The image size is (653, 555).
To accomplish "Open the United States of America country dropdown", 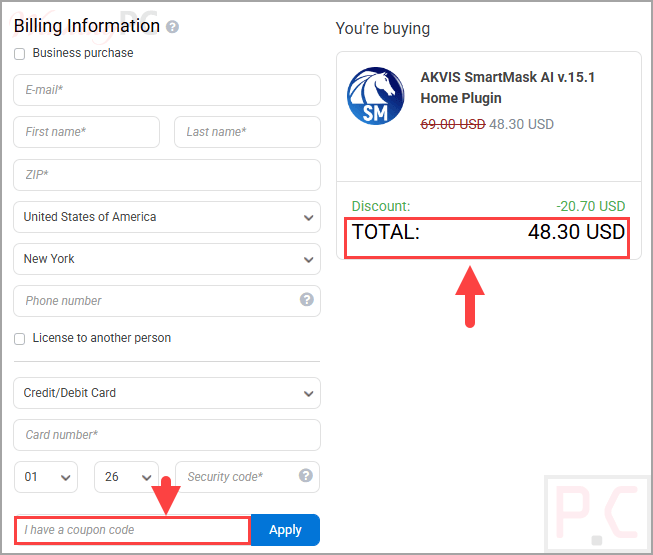I will point(167,217).
